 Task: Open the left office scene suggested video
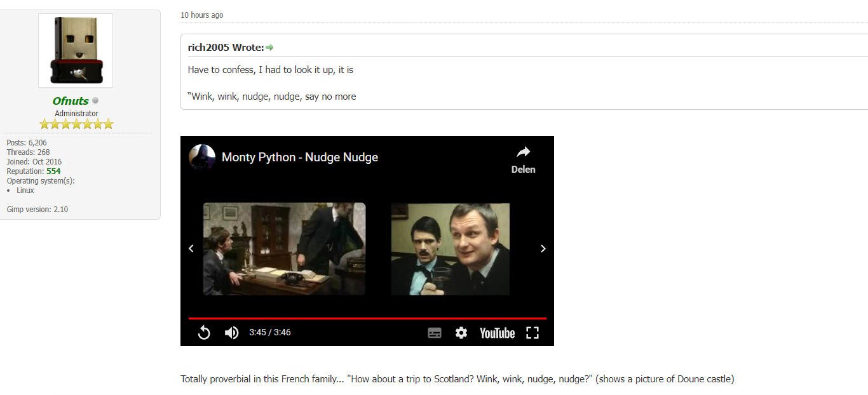pyautogui.click(x=284, y=249)
